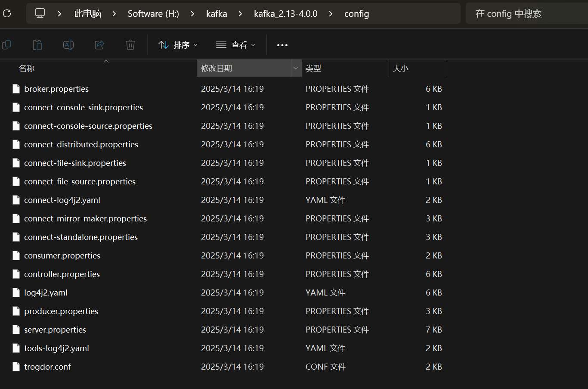Expand chevron after kafka breadcrumb

click(x=240, y=14)
